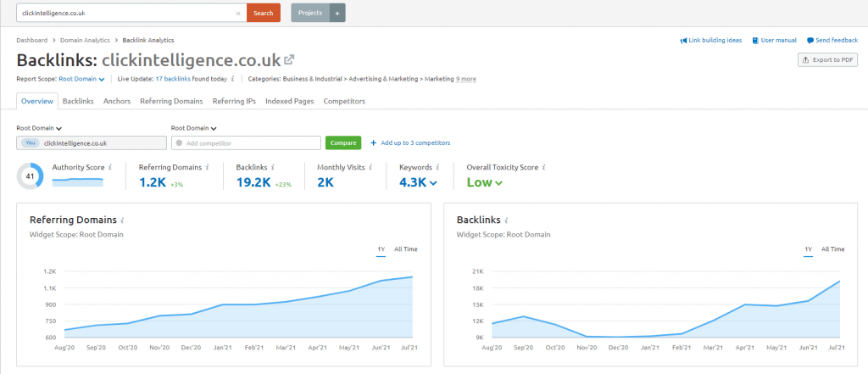Go to the Referring Domains tab
Image resolution: width=868 pixels, height=374 pixels.
171,102
